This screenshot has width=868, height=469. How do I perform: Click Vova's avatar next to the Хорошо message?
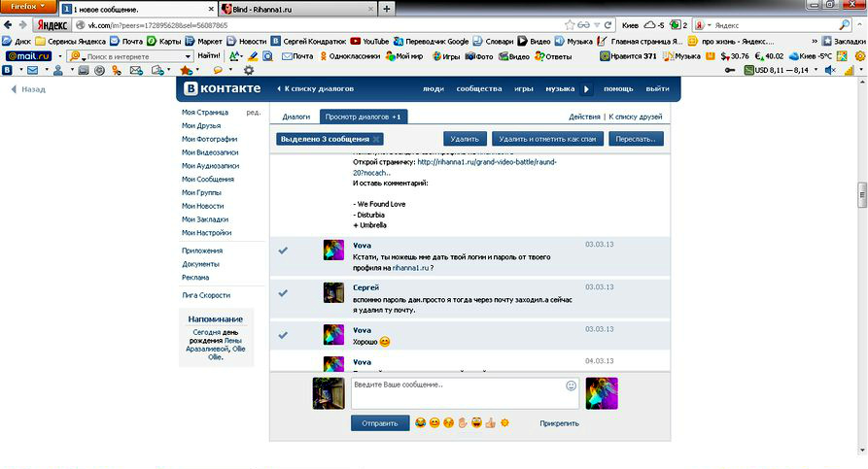(333, 335)
